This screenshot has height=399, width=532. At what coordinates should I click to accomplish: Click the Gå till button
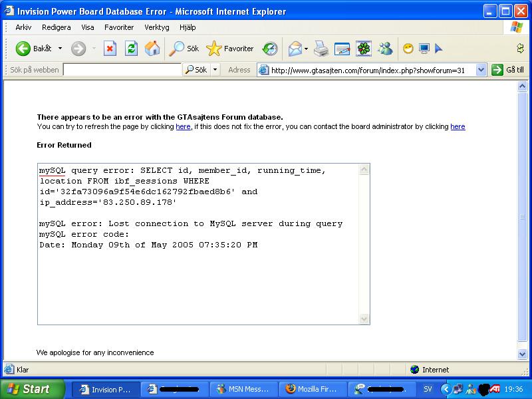coord(507,70)
